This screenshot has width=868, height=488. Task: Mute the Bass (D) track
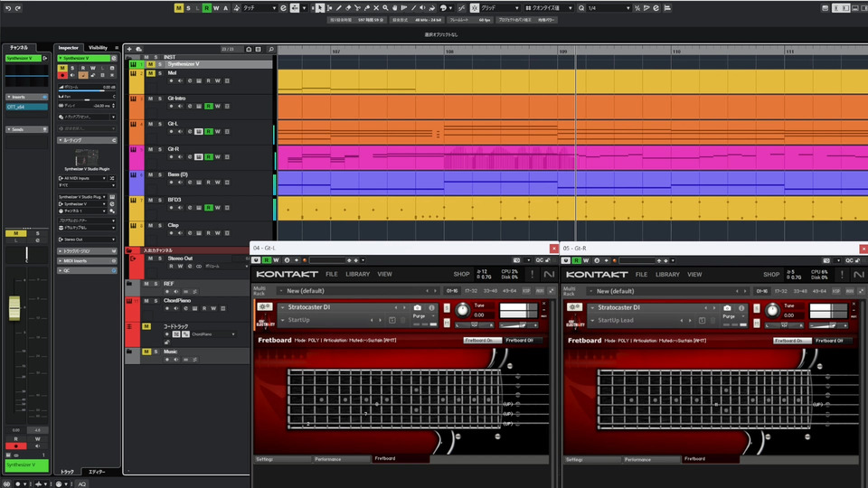click(x=150, y=174)
